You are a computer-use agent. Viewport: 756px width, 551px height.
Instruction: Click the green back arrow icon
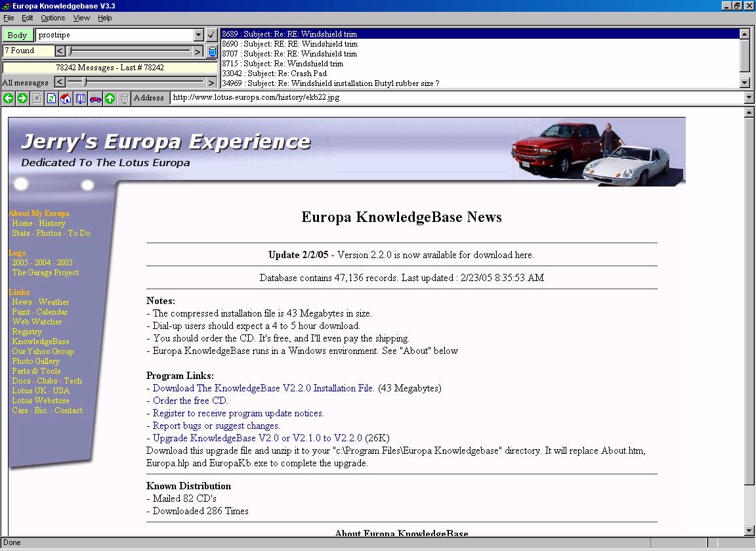pyautogui.click(x=8, y=99)
